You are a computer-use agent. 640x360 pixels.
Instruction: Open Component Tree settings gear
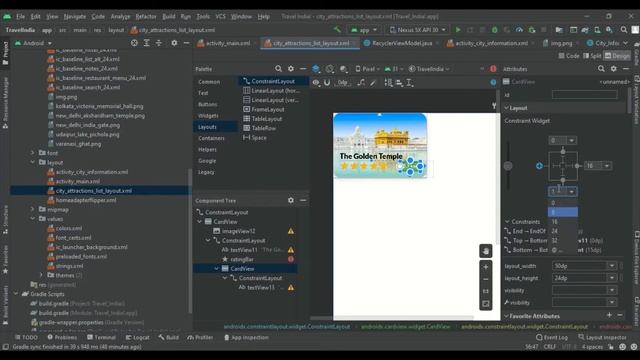291,200
